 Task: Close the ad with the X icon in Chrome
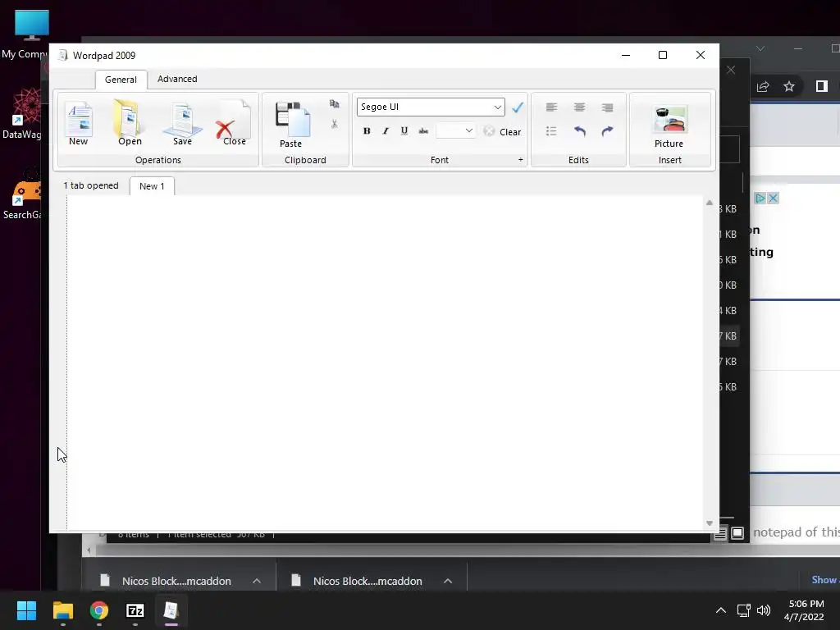tap(773, 199)
